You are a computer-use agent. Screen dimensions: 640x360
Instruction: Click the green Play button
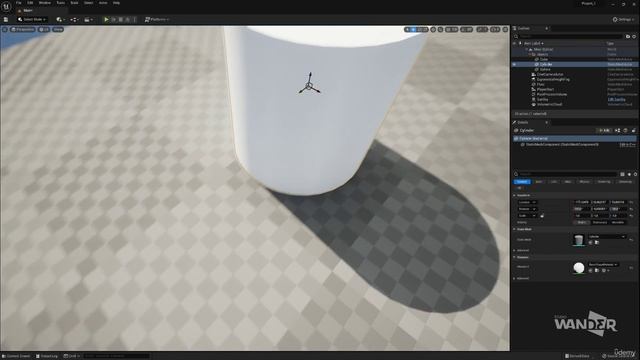(x=106, y=19)
